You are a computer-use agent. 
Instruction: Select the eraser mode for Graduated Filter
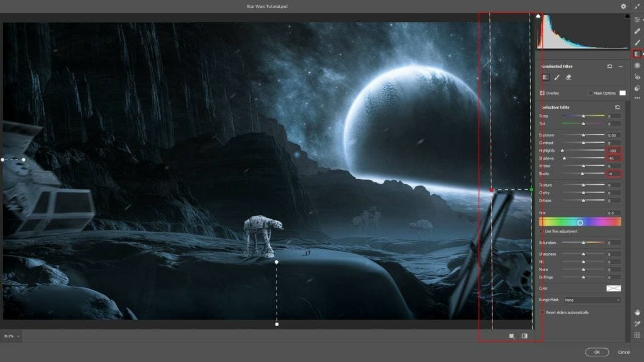pyautogui.click(x=569, y=77)
